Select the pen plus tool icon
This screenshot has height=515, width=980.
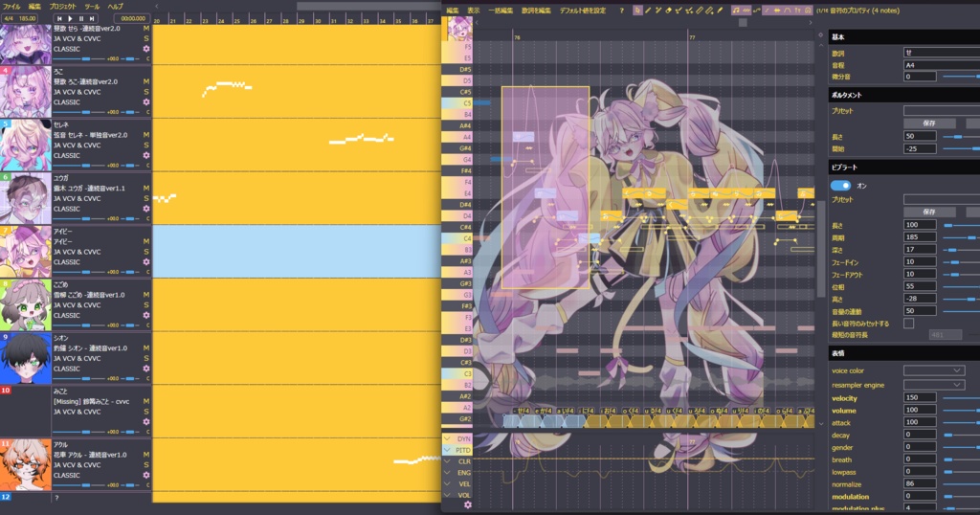pyautogui.click(x=658, y=10)
